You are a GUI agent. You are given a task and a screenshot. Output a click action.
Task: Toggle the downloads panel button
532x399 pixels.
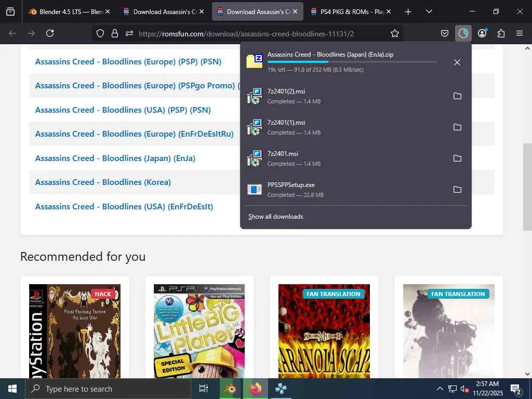pyautogui.click(x=463, y=33)
